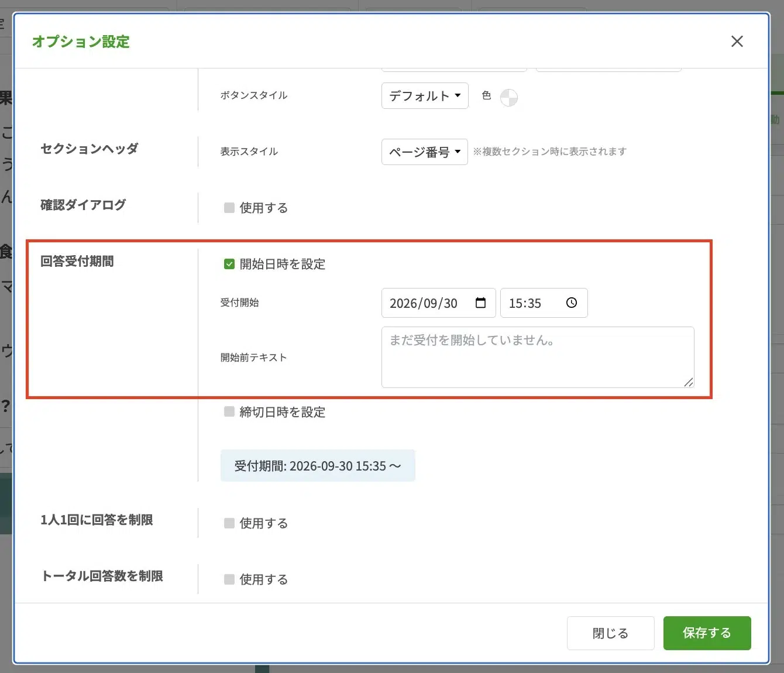The image size is (784, 673).
Task: Click the 受付開始 date field 2026/09/30
Action: 439,303
